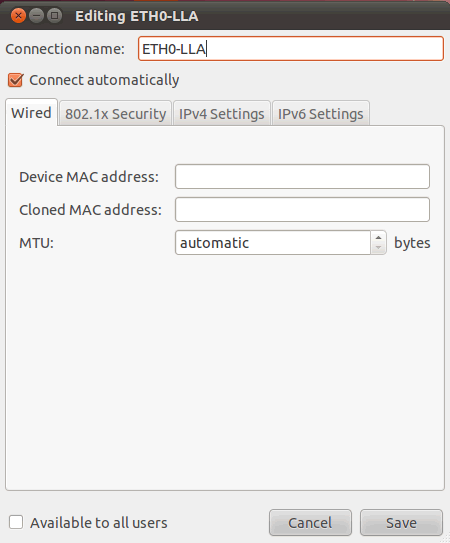
Task: Click the Connect automatically label text
Action: click(x=104, y=80)
